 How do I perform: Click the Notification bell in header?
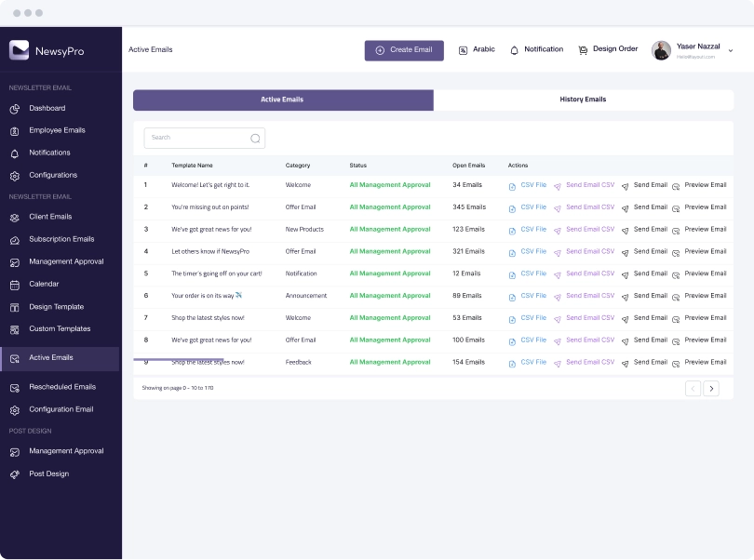pyautogui.click(x=514, y=50)
